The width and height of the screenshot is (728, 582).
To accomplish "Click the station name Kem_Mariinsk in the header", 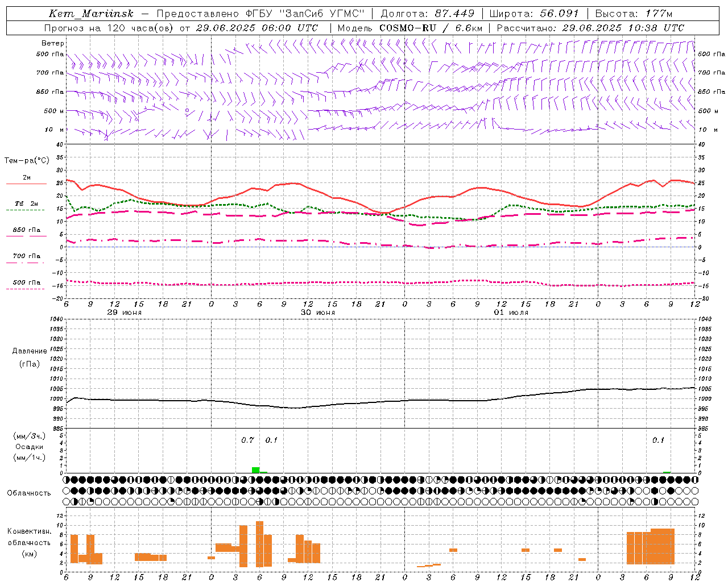I will [92, 14].
